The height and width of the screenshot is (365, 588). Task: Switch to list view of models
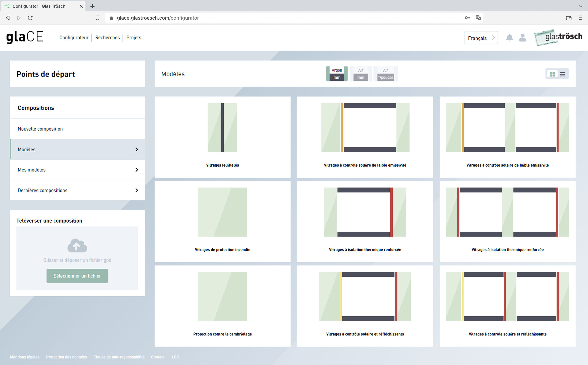562,74
